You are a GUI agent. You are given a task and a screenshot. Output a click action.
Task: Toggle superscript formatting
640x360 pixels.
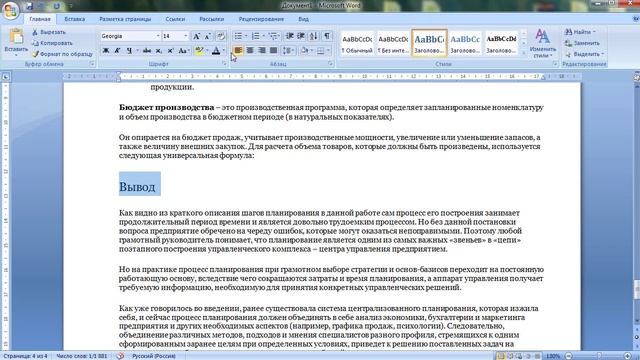170,51
